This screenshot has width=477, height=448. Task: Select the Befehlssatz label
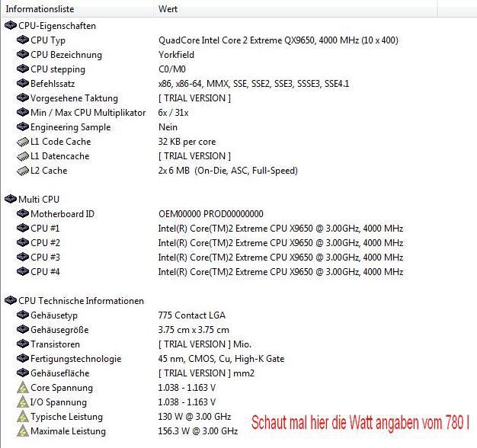point(53,84)
